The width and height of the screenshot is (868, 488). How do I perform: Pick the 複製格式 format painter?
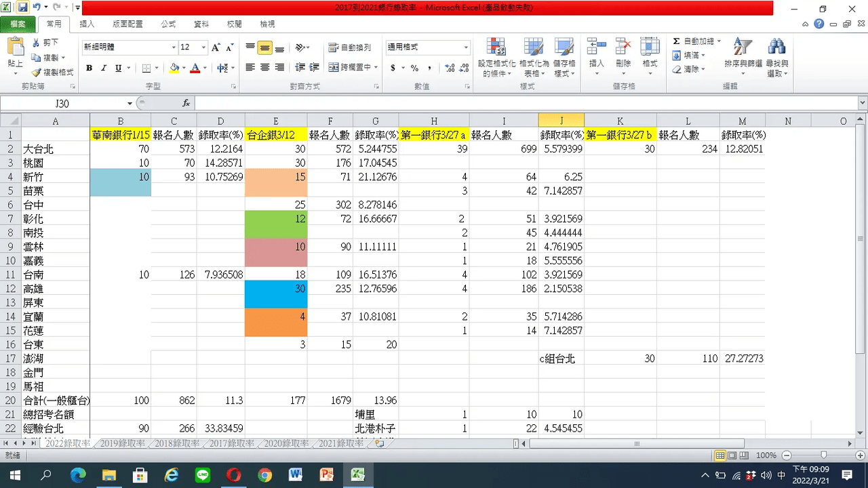pyautogui.click(x=52, y=73)
